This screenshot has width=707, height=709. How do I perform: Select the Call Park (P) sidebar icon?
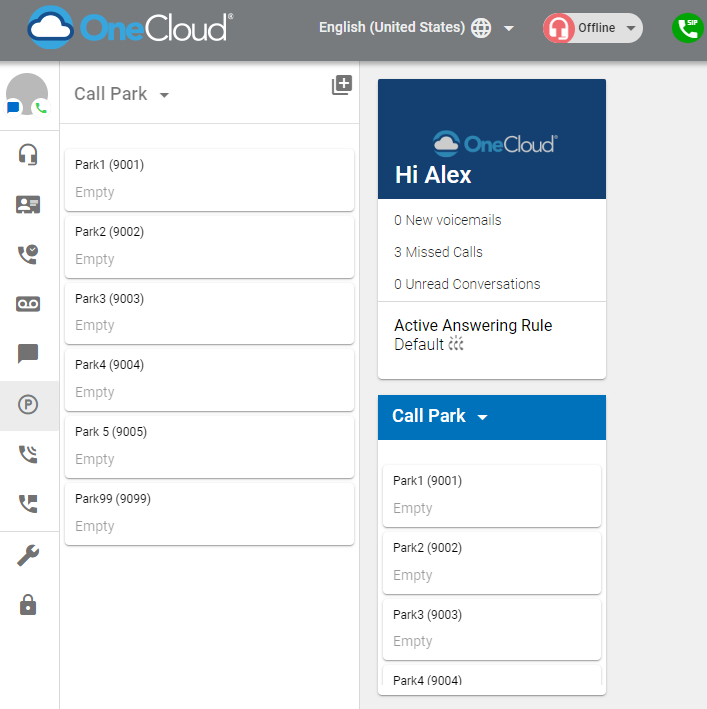pyautogui.click(x=28, y=404)
